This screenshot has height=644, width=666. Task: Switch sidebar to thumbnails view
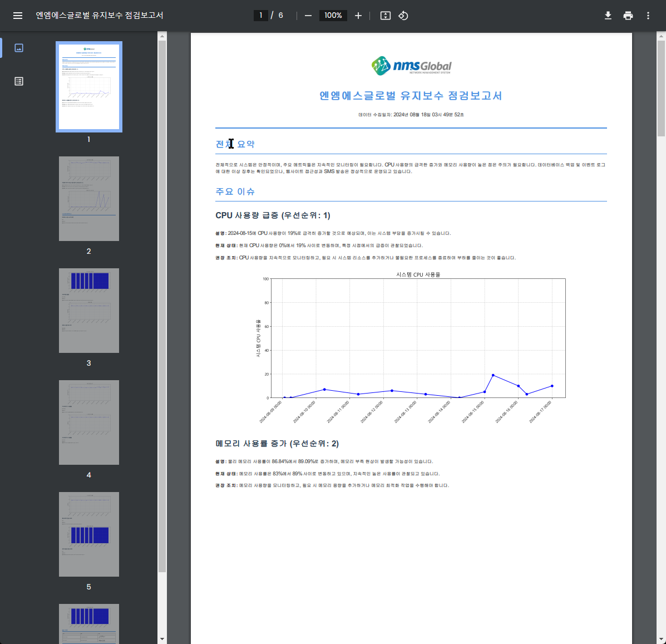19,47
